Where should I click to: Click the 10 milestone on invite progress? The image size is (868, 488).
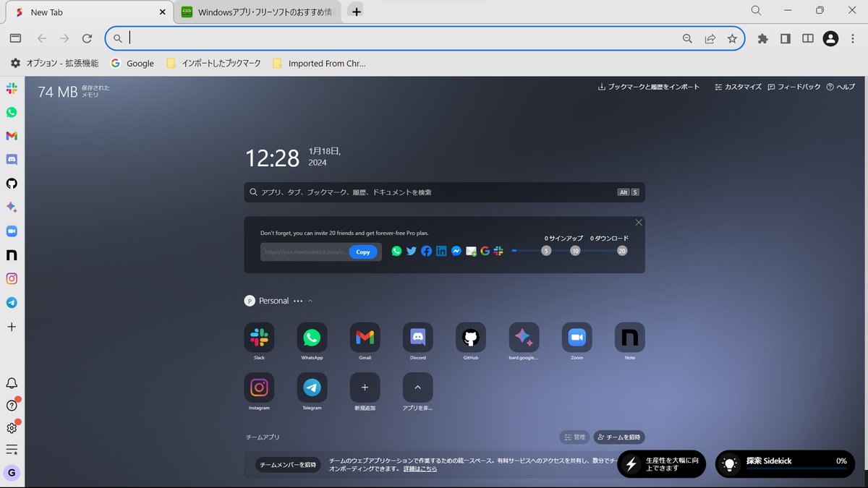575,251
